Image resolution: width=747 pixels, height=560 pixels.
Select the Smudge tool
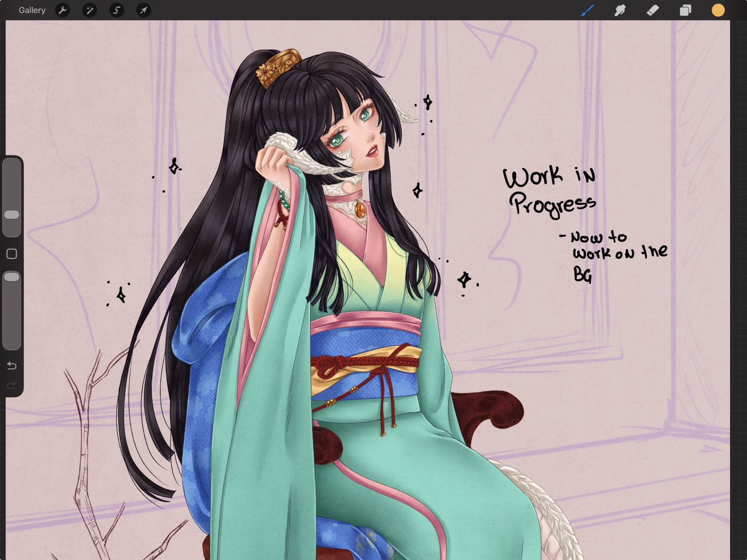pyautogui.click(x=620, y=10)
